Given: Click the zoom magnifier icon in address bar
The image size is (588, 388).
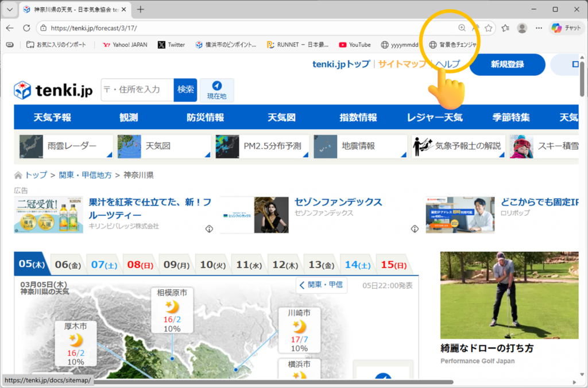Looking at the screenshot, I should pyautogui.click(x=462, y=28).
